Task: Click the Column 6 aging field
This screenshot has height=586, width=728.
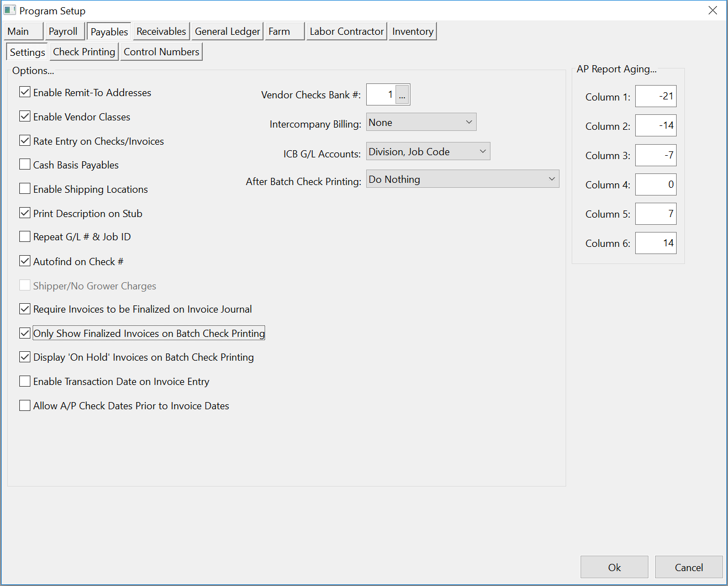Action: [656, 243]
